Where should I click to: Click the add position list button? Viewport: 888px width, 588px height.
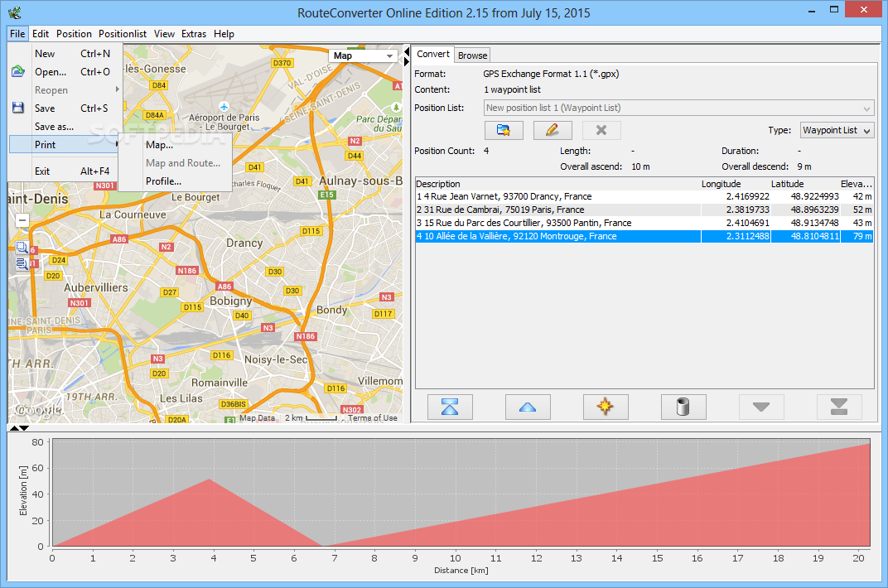click(x=504, y=130)
